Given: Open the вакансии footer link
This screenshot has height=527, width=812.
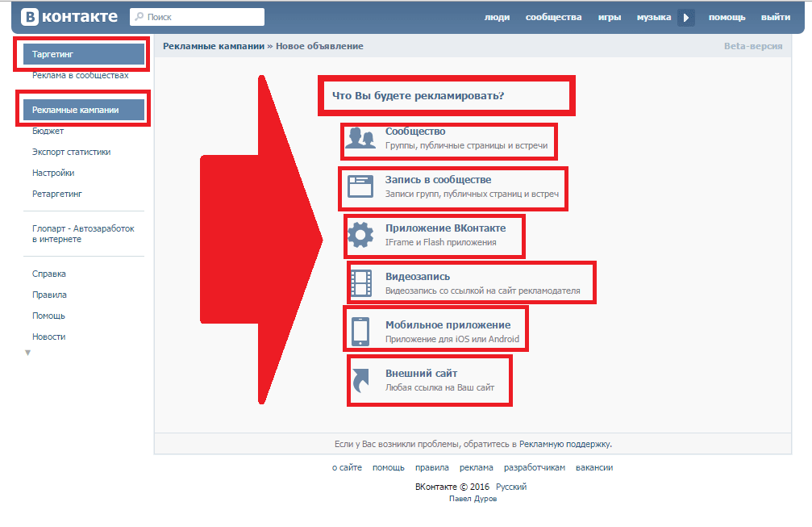Looking at the screenshot, I should click(594, 467).
